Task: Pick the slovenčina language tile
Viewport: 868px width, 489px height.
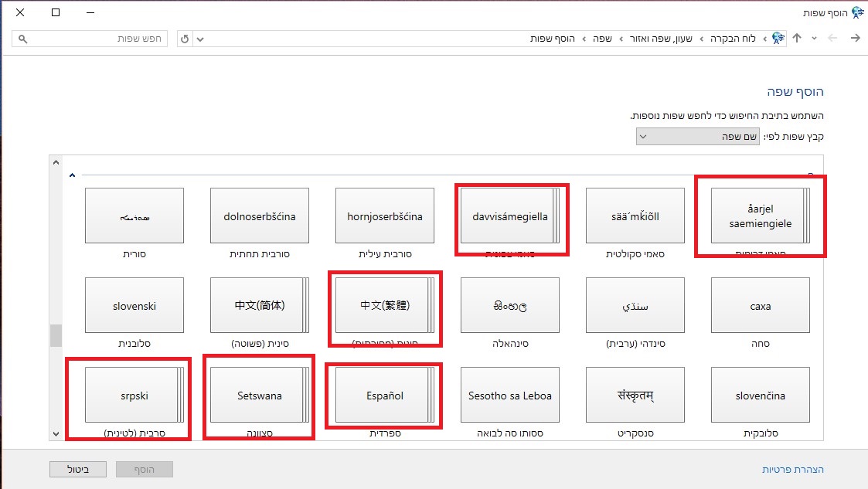Action: [x=760, y=396]
